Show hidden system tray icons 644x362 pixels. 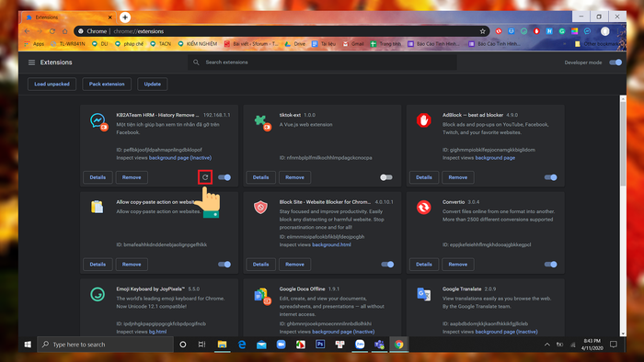[x=547, y=345]
